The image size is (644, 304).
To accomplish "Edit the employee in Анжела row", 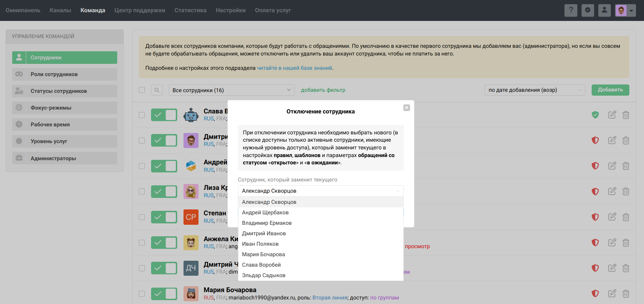I will pos(612,243).
